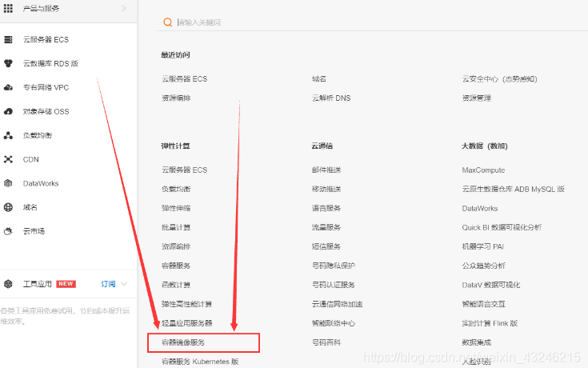Open 弹性高性能计算 link
The width and height of the screenshot is (588, 372).
pyautogui.click(x=186, y=304)
